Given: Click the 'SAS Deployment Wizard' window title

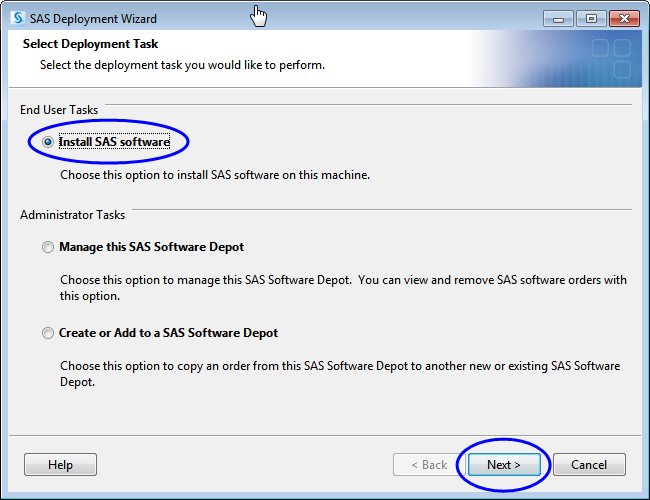Looking at the screenshot, I should [x=93, y=19].
